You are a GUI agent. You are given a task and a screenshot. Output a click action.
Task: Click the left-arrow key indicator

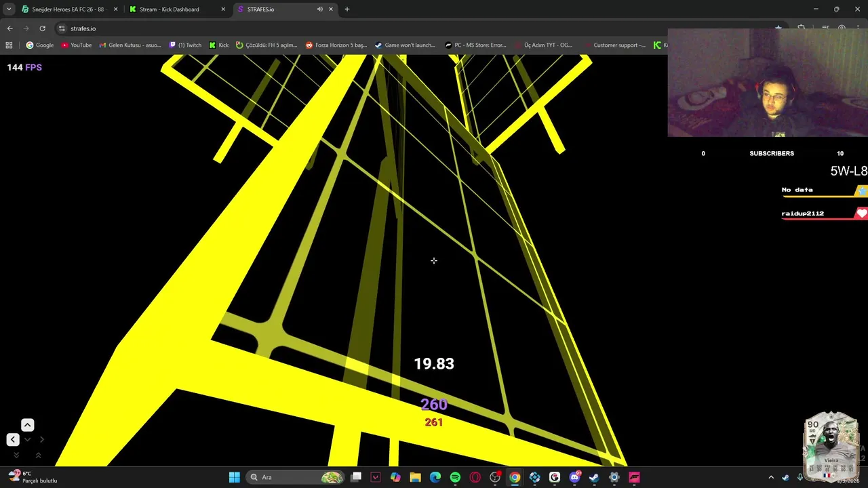pos(12,439)
